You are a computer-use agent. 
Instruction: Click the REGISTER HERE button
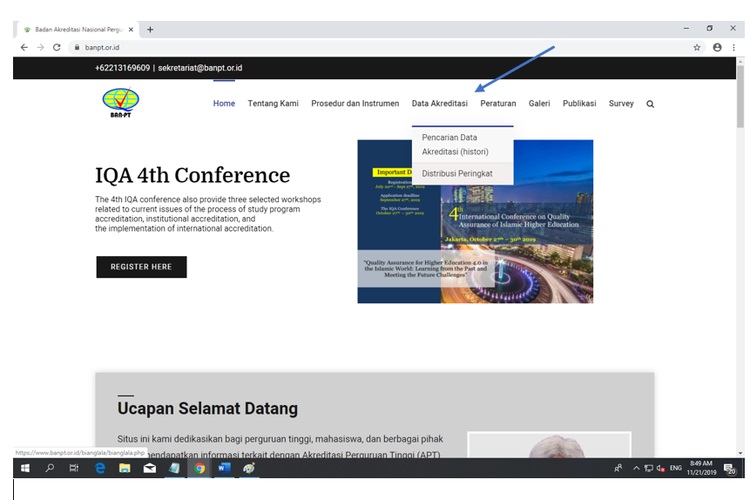click(x=142, y=267)
